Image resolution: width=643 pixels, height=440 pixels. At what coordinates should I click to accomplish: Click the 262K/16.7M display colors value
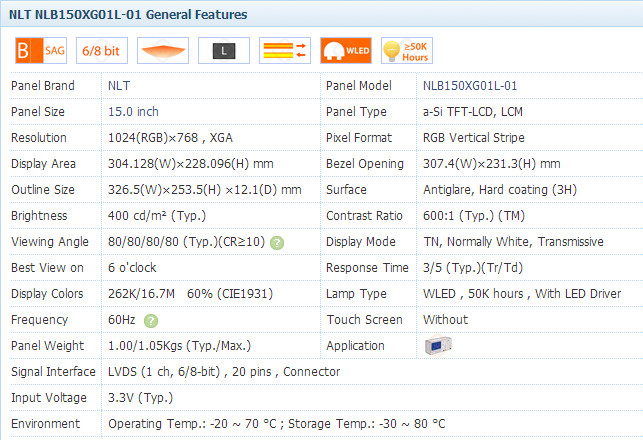pyautogui.click(x=141, y=294)
